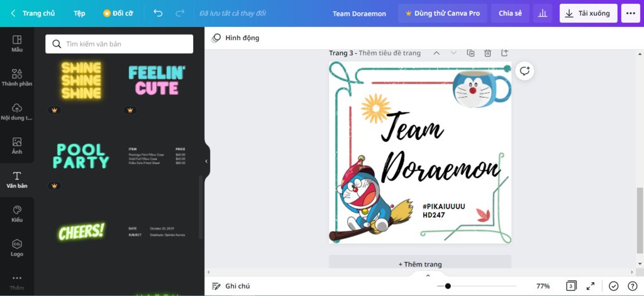Open the uploads cloud sidebar tab
This screenshot has width=644, height=296.
coord(17,112)
